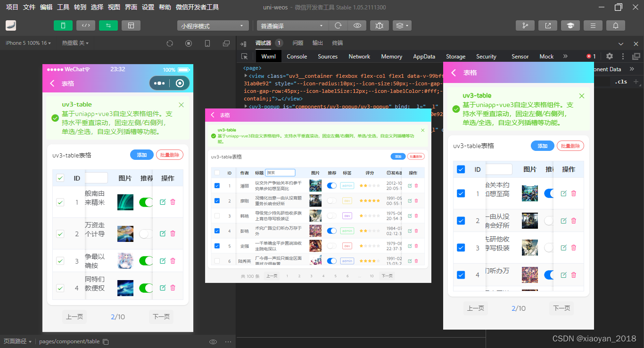
Task: Open the tutorial graduation-cap icon
Action: click(570, 25)
